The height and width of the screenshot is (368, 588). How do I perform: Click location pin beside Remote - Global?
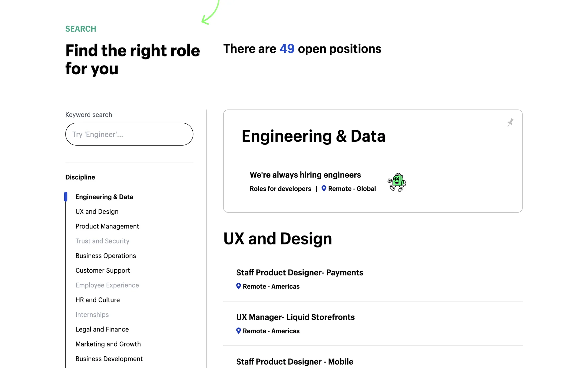coord(324,188)
